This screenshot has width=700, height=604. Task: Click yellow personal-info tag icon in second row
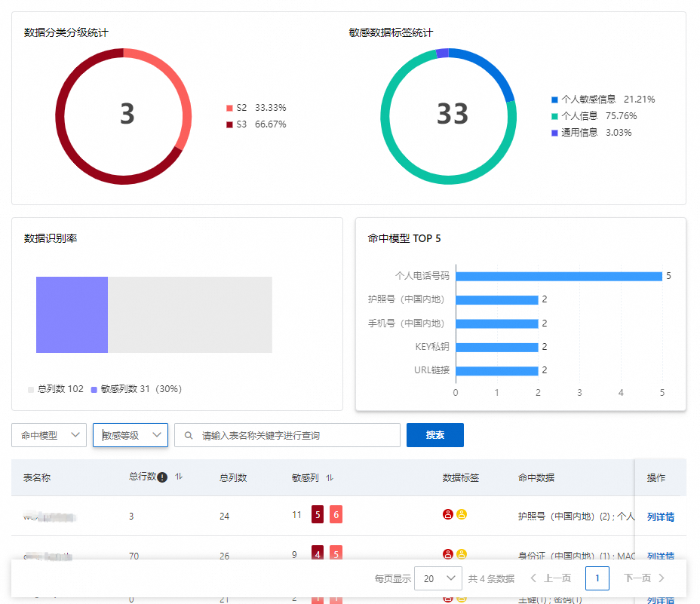coord(462,554)
